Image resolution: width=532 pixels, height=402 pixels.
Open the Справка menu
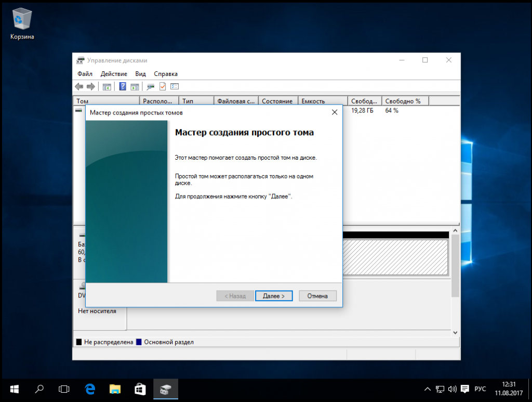point(166,74)
